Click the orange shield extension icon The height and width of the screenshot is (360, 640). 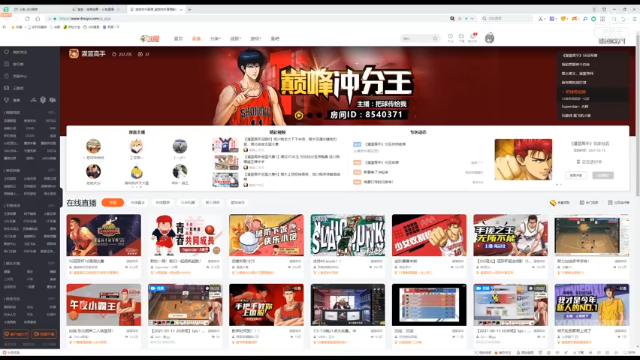[x=563, y=19]
